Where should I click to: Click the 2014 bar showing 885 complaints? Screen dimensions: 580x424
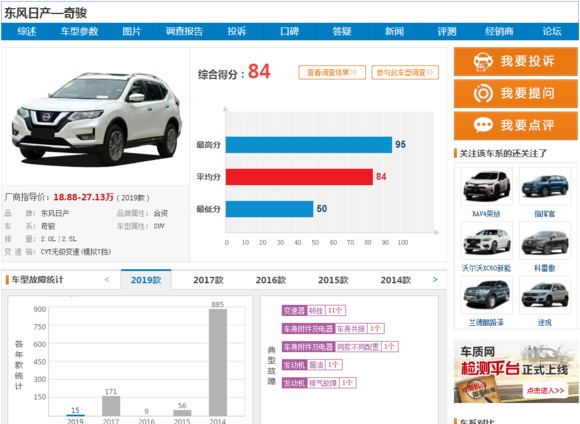218,362
